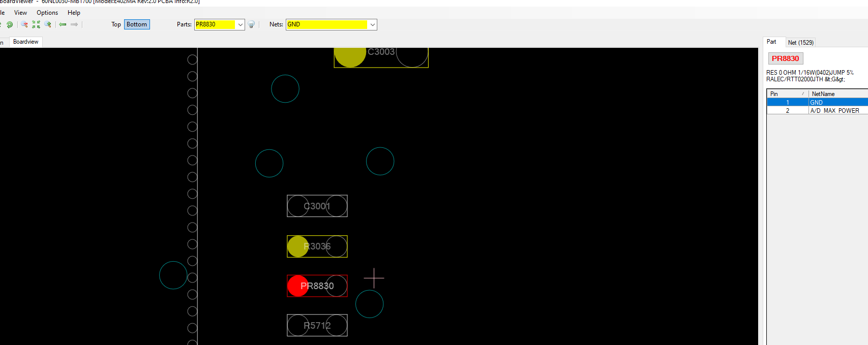Viewport: 868px width, 345px height.
Task: Click the red pad of PR8830
Action: click(298, 286)
